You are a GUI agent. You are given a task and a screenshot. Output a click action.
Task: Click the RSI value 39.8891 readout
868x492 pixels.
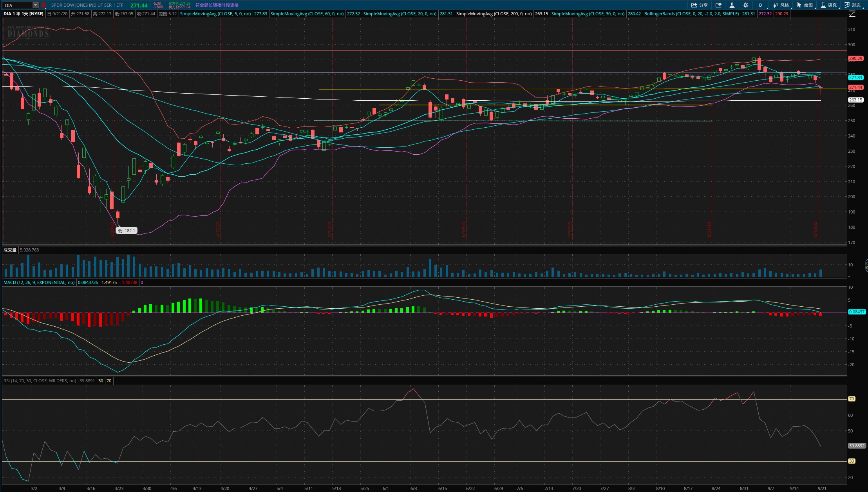click(87, 381)
